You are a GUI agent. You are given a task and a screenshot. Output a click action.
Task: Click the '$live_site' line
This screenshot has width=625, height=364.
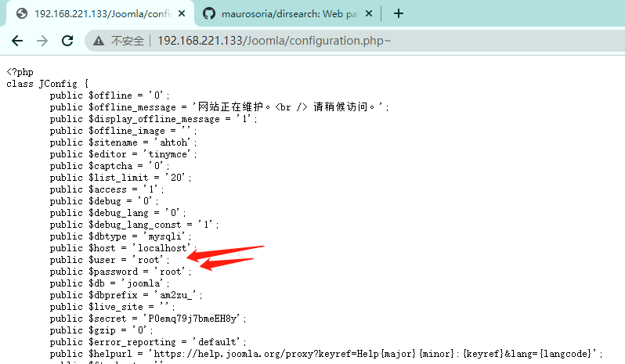pyautogui.click(x=113, y=307)
